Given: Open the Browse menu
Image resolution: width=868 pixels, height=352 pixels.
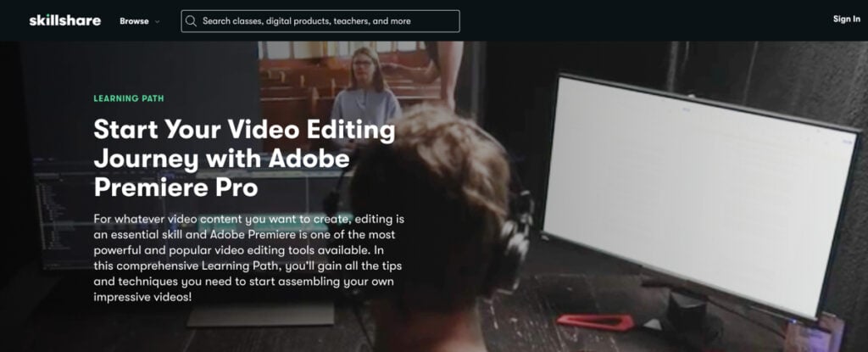Looking at the screenshot, I should coord(134,21).
